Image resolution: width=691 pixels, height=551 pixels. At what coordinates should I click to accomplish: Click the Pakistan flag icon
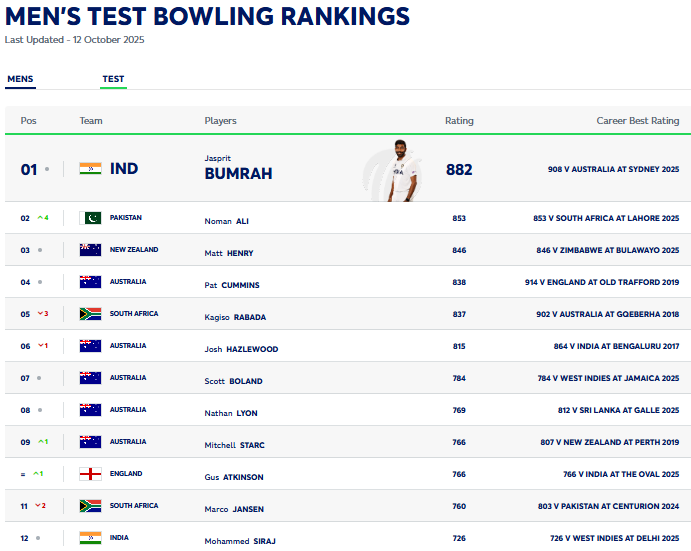(x=90, y=218)
